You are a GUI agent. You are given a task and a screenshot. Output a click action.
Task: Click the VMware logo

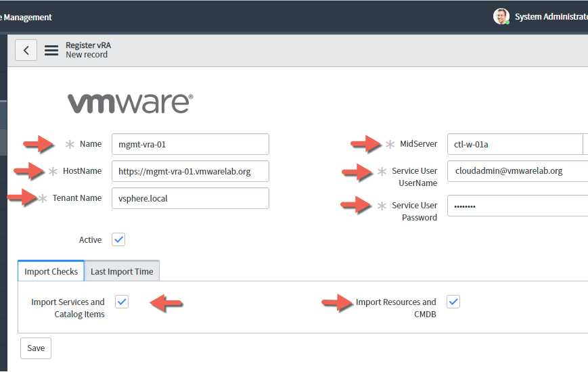130,103
